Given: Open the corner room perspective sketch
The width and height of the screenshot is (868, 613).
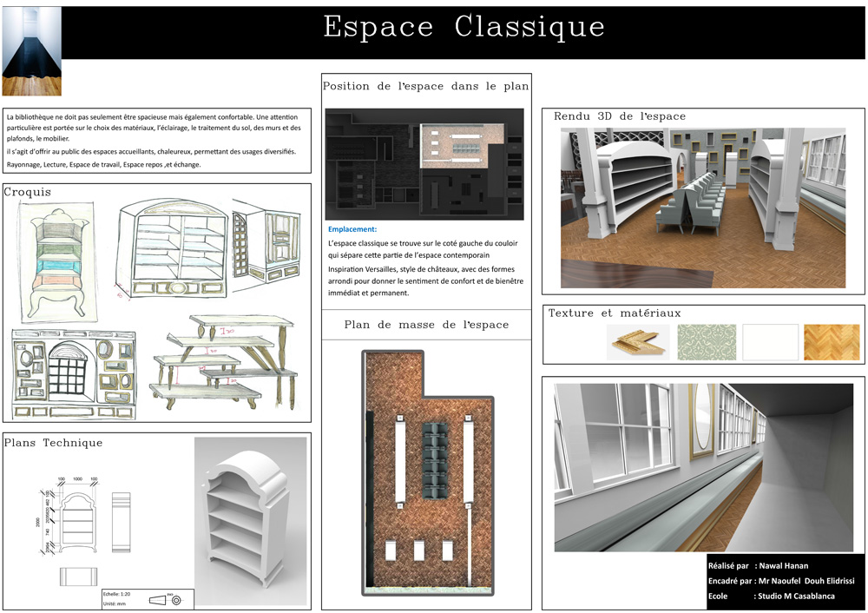Looking at the screenshot, I should click(x=266, y=246).
